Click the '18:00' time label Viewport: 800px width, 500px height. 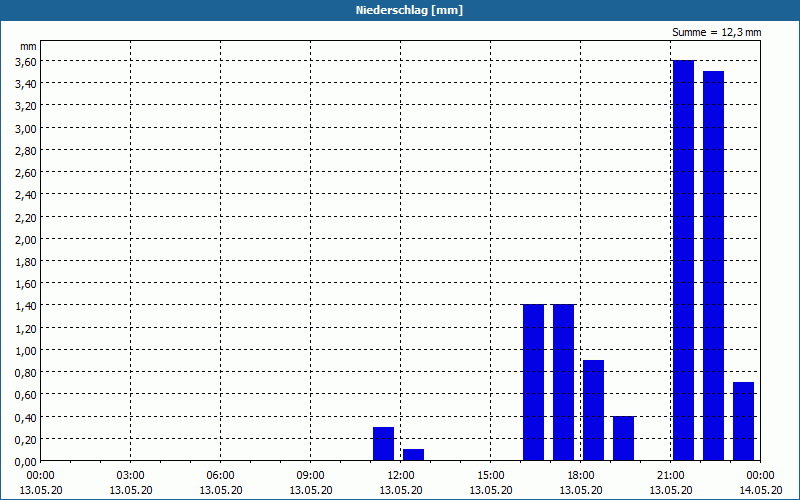[581, 476]
